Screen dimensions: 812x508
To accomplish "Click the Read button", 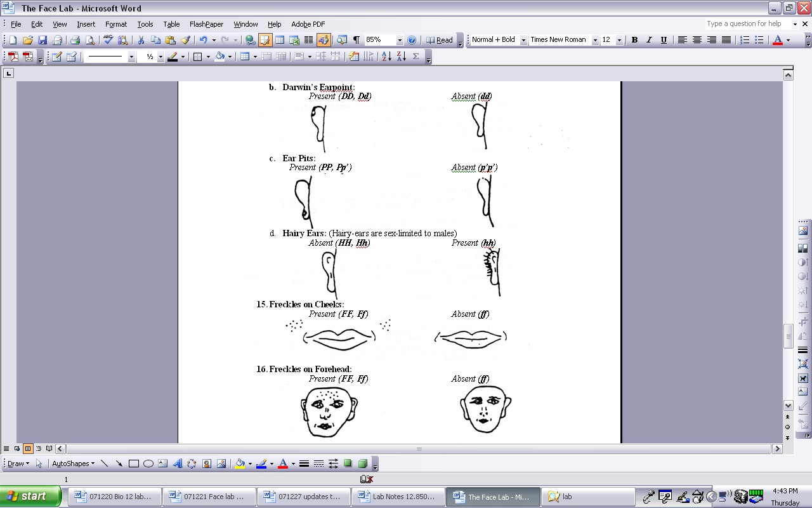I will [440, 40].
